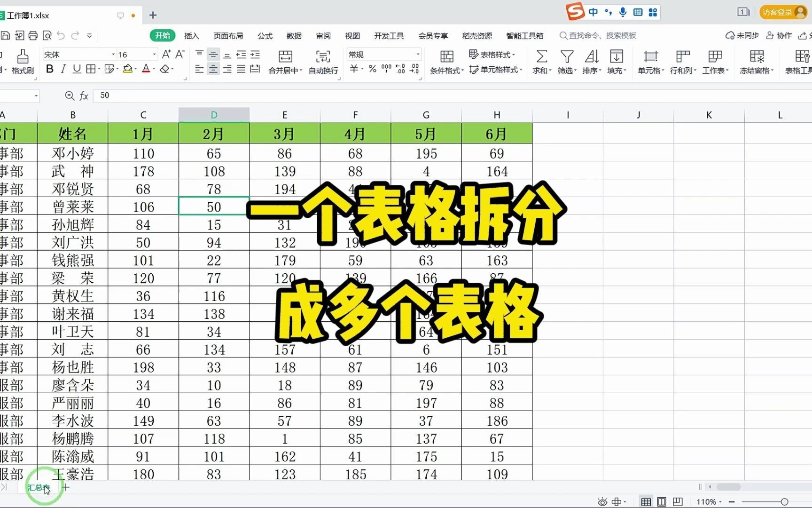Redo the last action
The width and height of the screenshot is (812, 508).
(75, 35)
